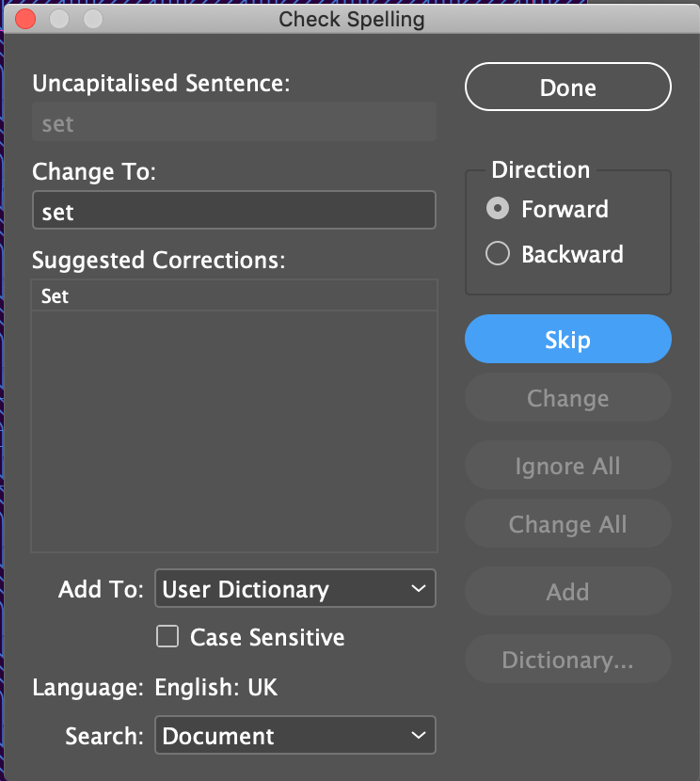The image size is (700, 781).
Task: Open the Add To User Dictionary dropdown
Action: [294, 590]
